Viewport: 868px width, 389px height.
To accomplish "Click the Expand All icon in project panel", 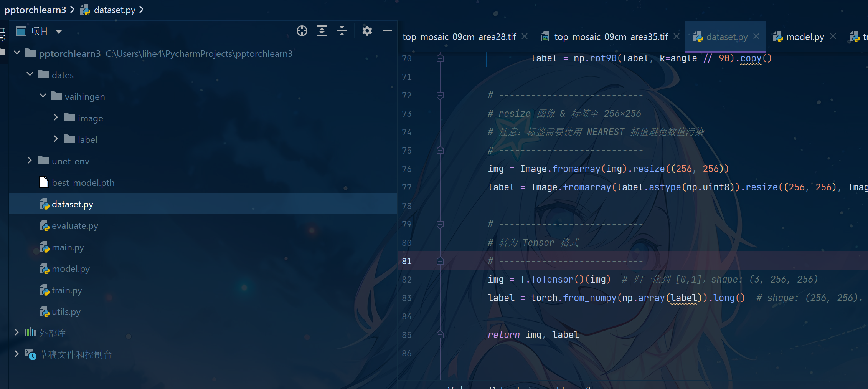I will click(x=322, y=31).
